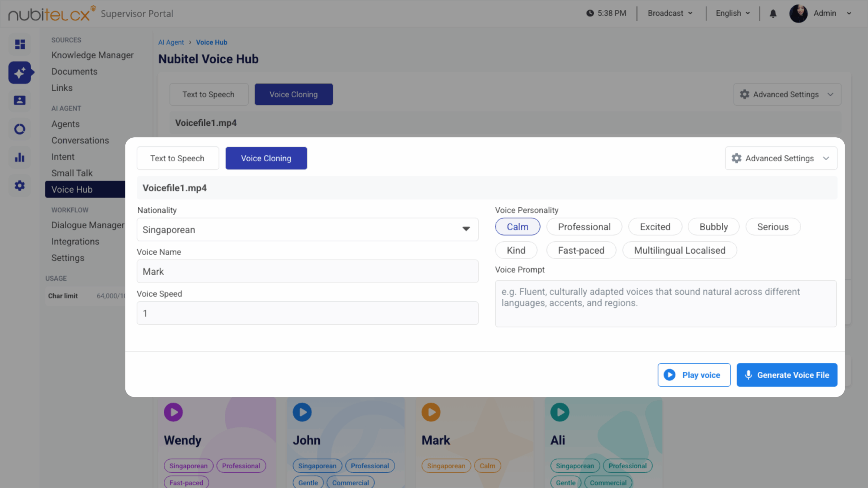Open Intent in sidebar
This screenshot has width=868, height=488.
[63, 157]
